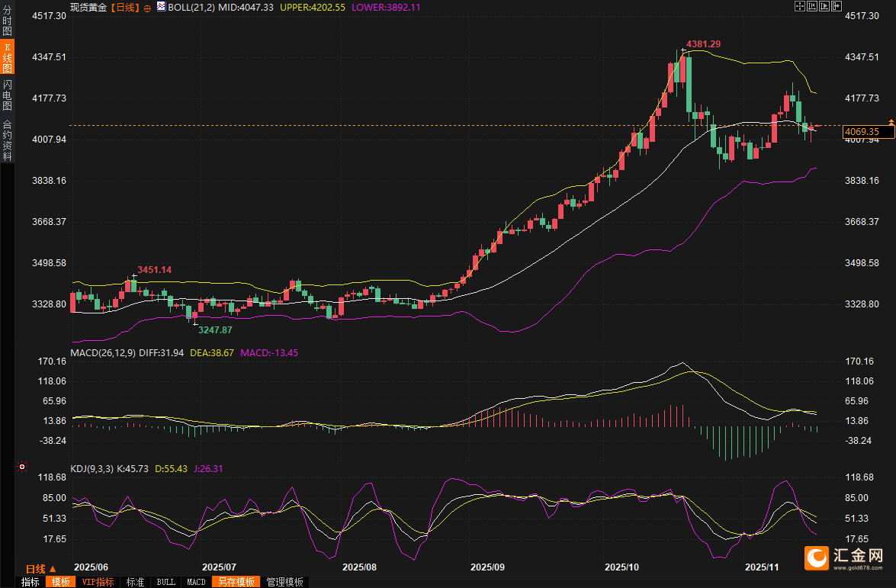
Task: Select the VIP指标 tab
Action: pyautogui.click(x=98, y=582)
